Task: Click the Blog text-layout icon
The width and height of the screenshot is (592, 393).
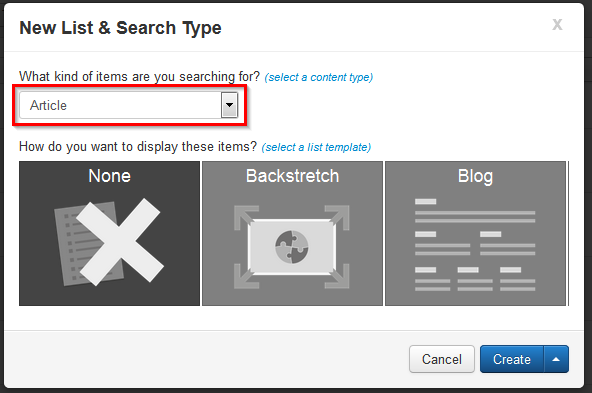Action: [475, 245]
